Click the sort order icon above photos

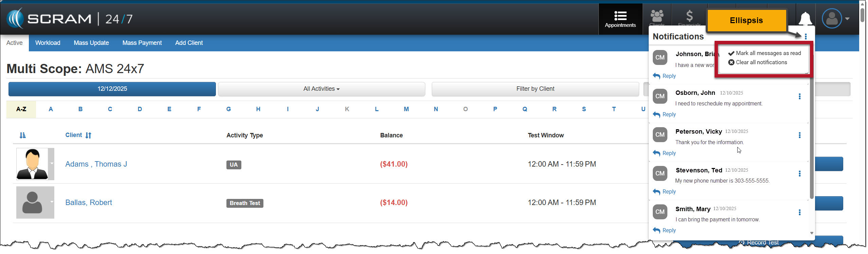click(x=22, y=135)
